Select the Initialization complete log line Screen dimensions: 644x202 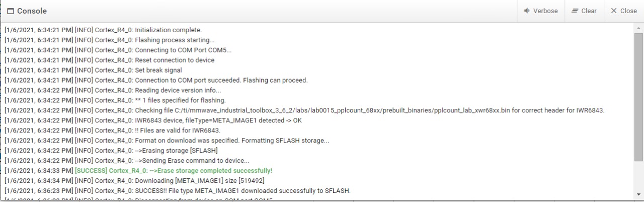pos(103,30)
